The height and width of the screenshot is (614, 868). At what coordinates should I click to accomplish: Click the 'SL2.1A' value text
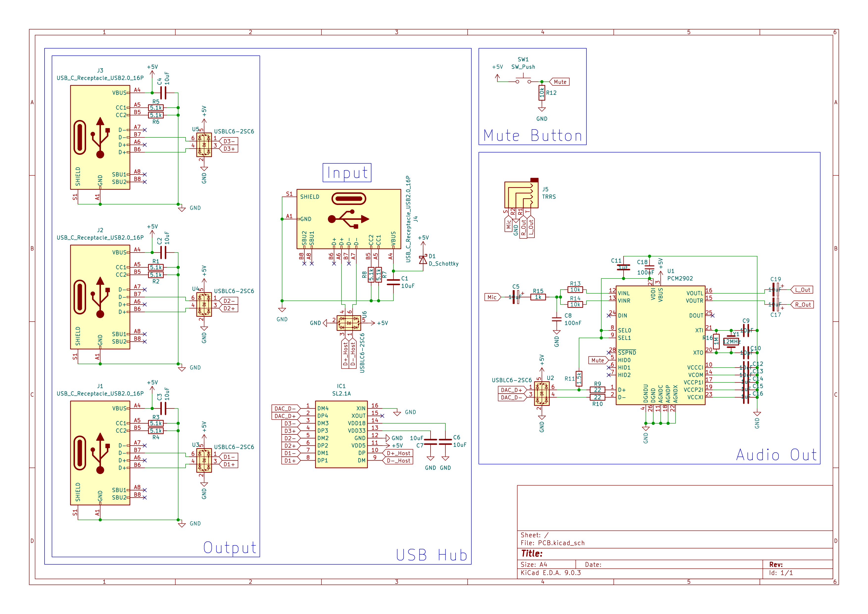click(x=341, y=393)
